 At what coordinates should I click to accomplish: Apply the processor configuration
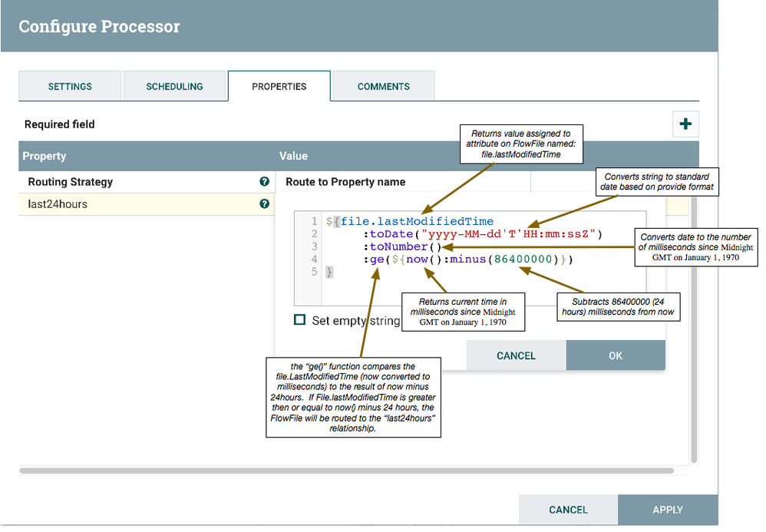668,510
